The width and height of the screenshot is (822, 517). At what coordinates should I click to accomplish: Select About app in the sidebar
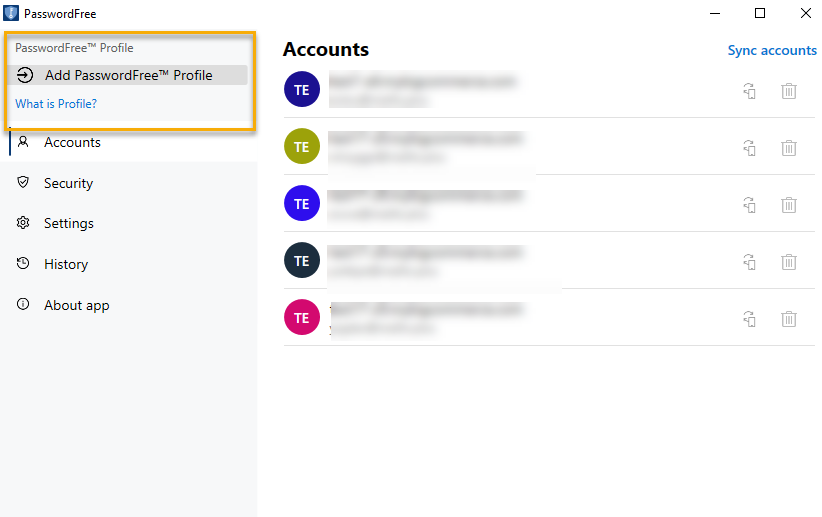coord(76,305)
